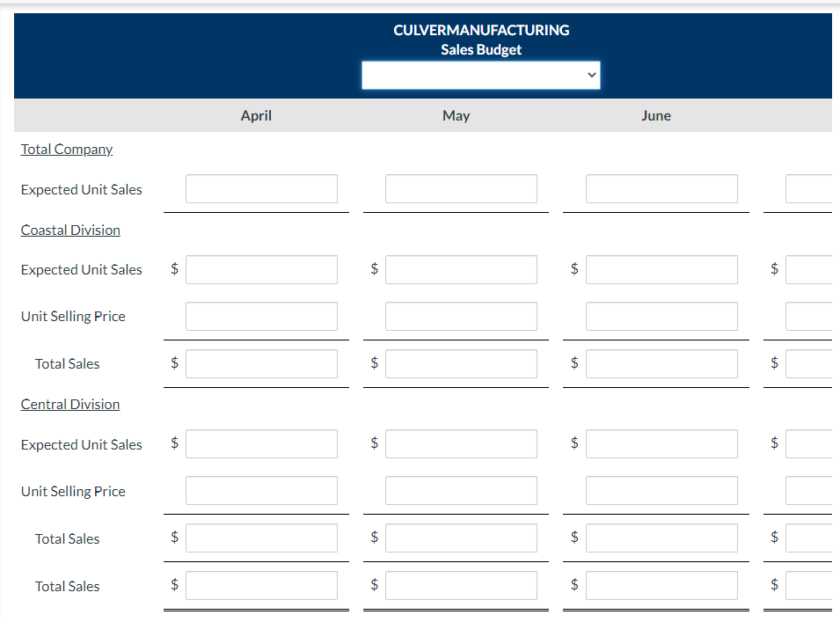The image size is (840, 622).
Task: Open the Central Division link
Action: click(69, 404)
